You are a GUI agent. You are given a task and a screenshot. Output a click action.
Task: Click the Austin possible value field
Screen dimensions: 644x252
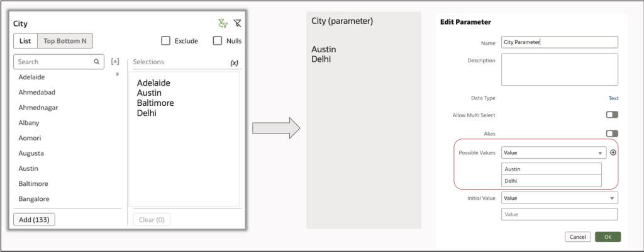(552, 169)
